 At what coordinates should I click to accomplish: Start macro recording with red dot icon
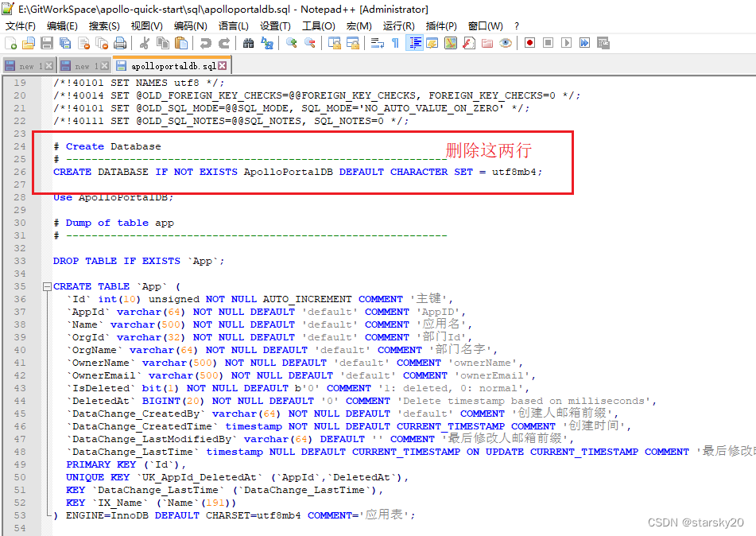[x=530, y=44]
